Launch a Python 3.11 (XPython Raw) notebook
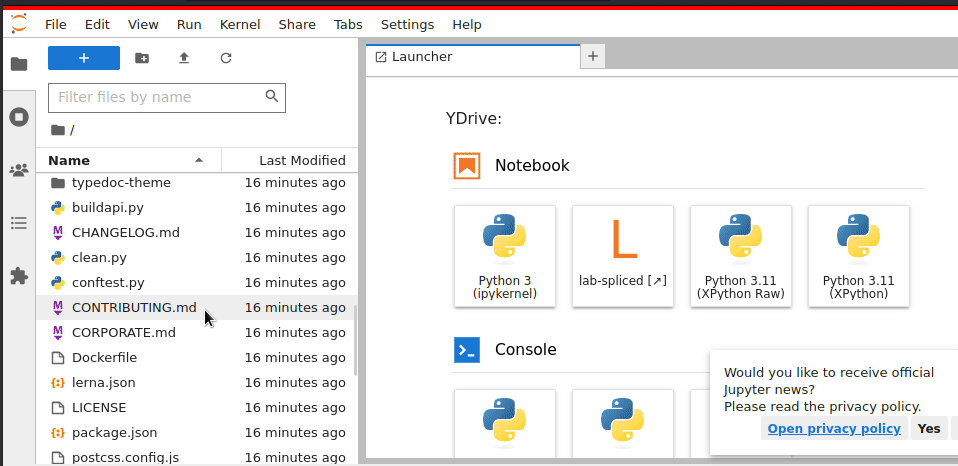 click(740, 256)
